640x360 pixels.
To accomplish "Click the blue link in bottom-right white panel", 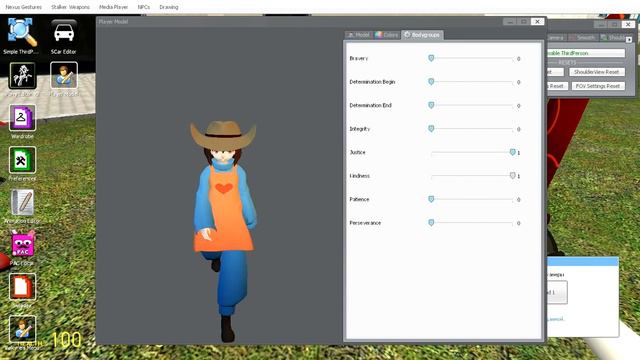I will 556,319.
